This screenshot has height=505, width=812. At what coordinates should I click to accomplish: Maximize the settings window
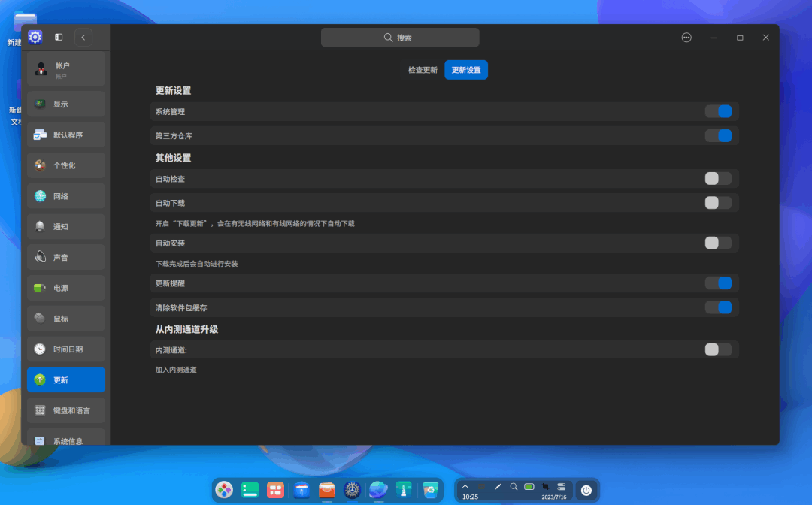pyautogui.click(x=740, y=38)
